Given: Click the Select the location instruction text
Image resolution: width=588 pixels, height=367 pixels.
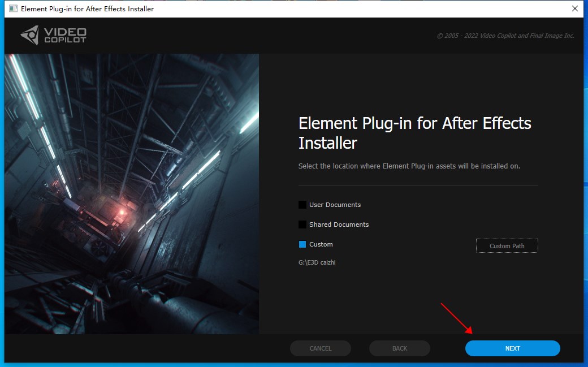Looking at the screenshot, I should (x=409, y=166).
